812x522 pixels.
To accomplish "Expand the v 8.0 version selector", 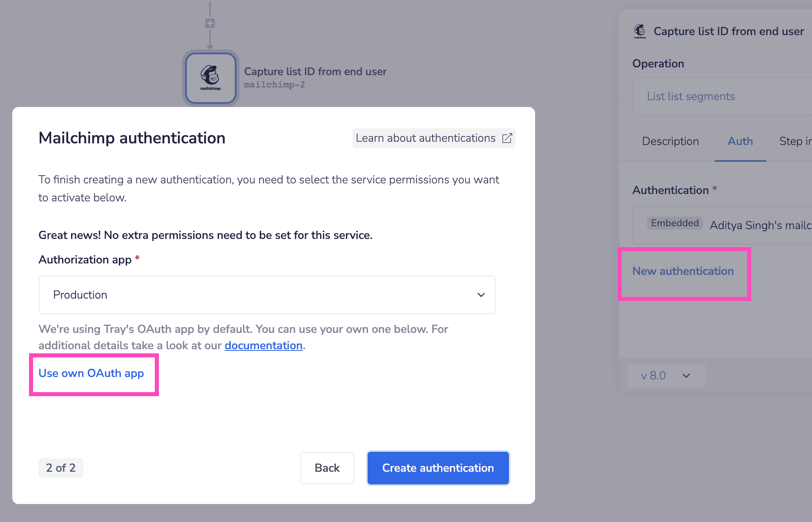I will click(x=666, y=375).
